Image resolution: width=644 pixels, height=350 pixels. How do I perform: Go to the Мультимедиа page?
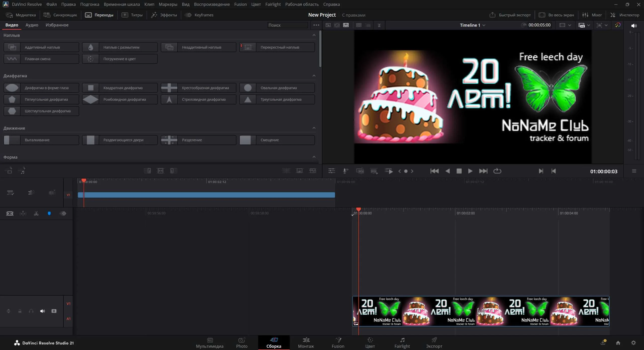[210, 343]
